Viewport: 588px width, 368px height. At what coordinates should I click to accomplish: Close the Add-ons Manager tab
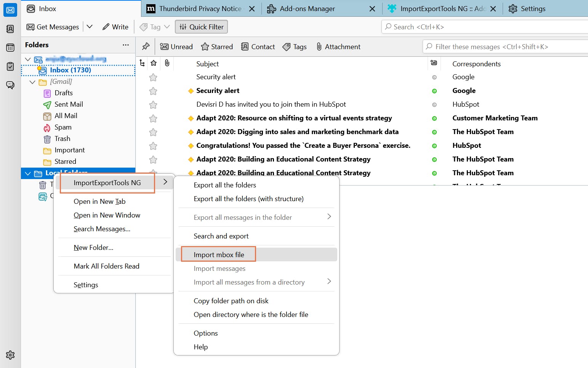pos(372,9)
